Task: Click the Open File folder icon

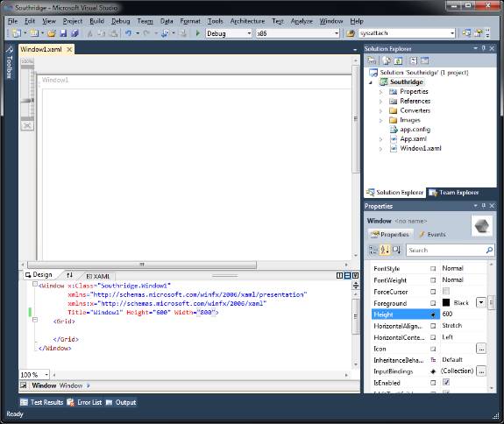Action: click(x=52, y=33)
